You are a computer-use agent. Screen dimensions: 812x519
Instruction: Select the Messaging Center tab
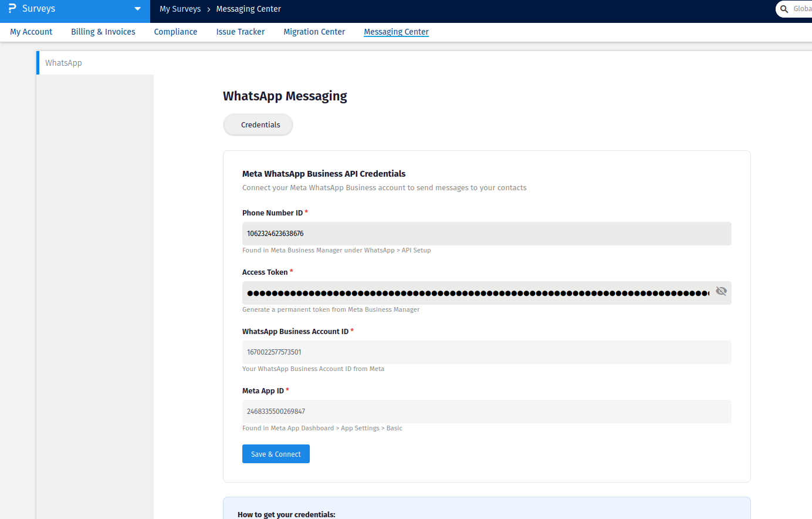coord(396,32)
